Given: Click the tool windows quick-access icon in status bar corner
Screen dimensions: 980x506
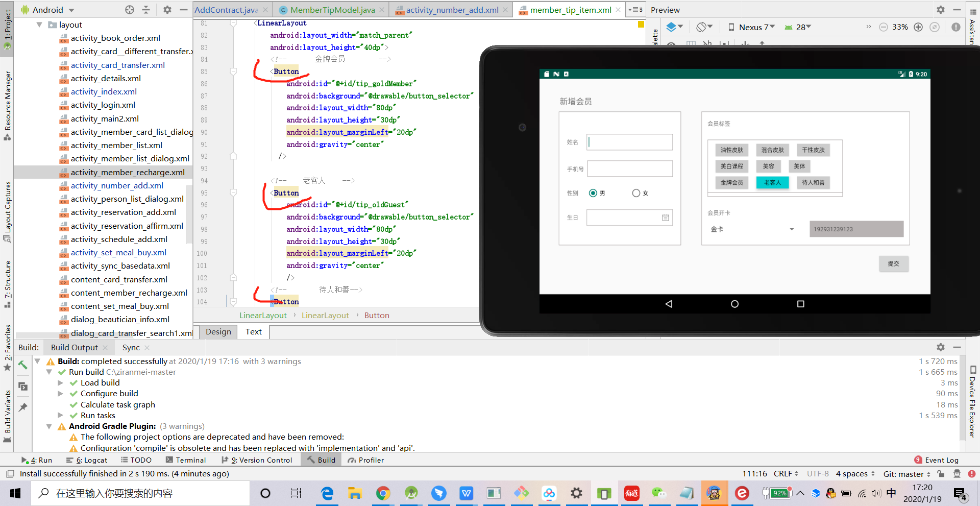Looking at the screenshot, I should pos(10,474).
